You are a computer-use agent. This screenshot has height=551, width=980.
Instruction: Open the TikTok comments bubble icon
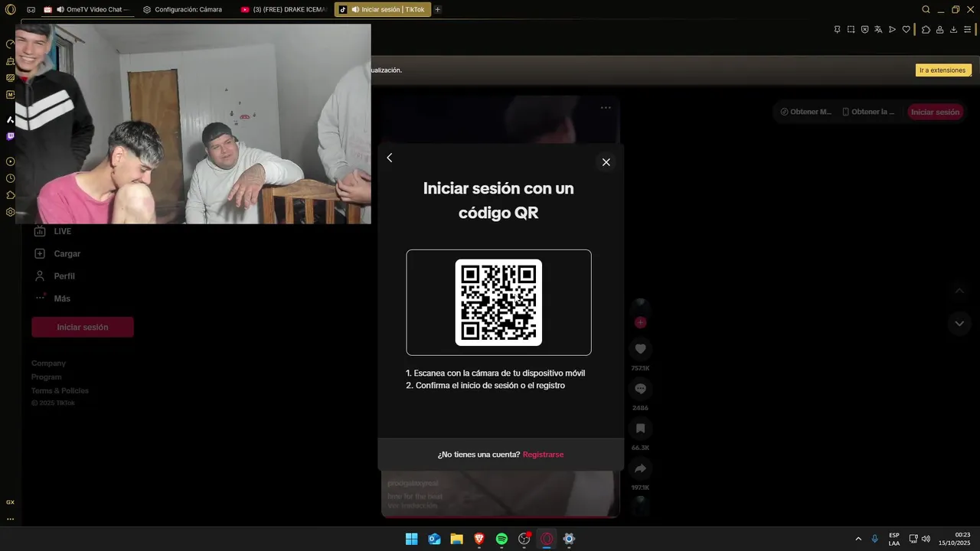[x=641, y=389]
